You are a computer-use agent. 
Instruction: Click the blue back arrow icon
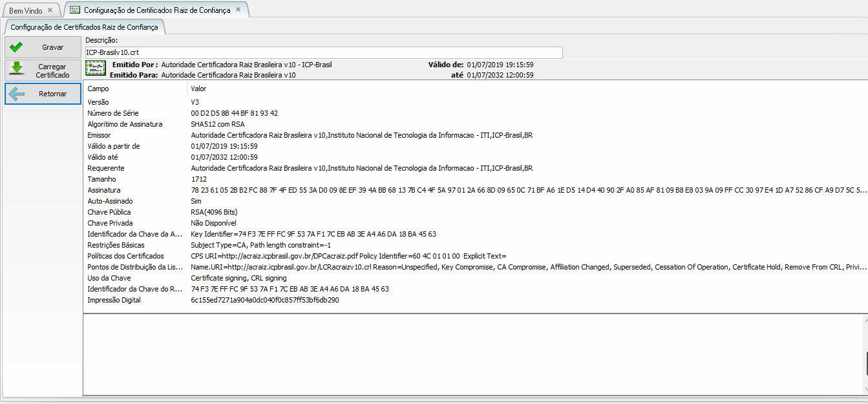point(17,94)
